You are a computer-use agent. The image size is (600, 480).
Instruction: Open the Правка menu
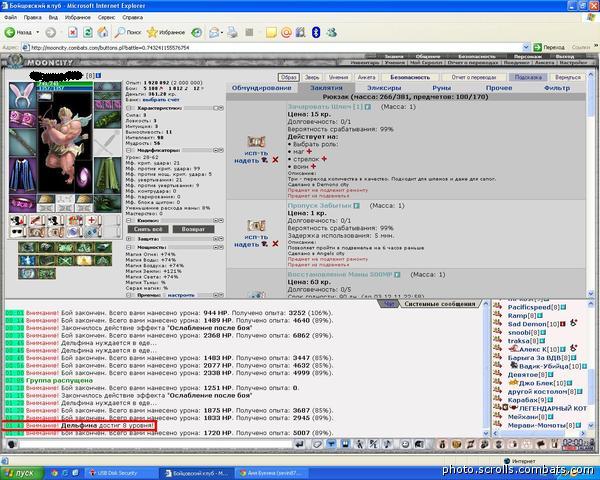pos(32,17)
